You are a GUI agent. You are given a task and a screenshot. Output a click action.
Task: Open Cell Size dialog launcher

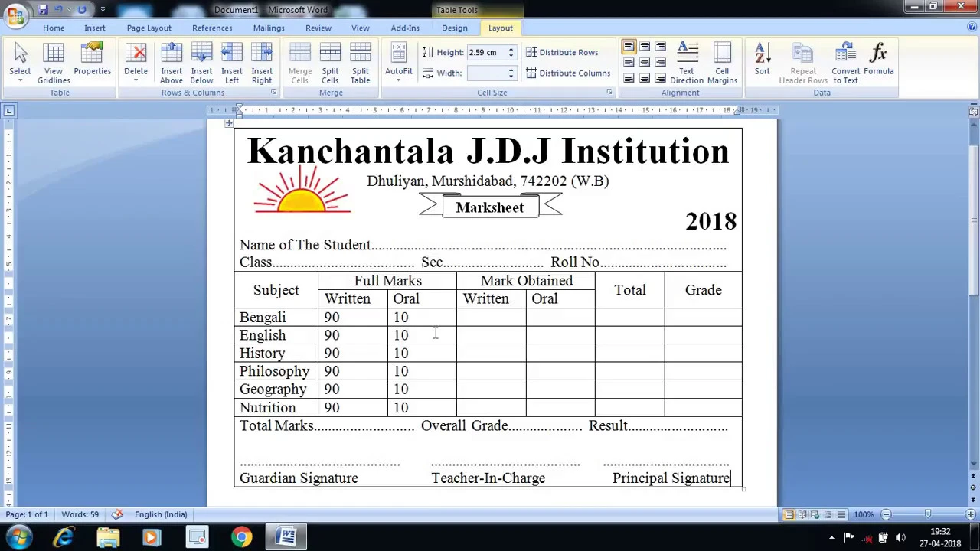click(x=609, y=93)
